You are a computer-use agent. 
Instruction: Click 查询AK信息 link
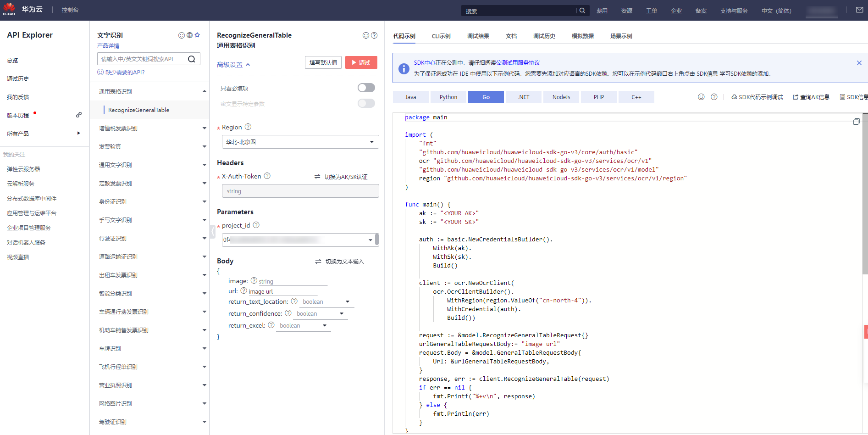point(811,97)
